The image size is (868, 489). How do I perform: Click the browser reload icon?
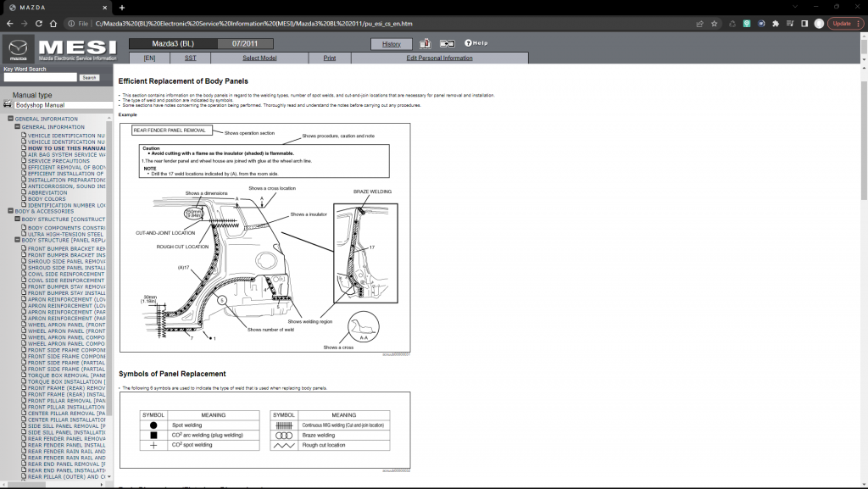39,24
